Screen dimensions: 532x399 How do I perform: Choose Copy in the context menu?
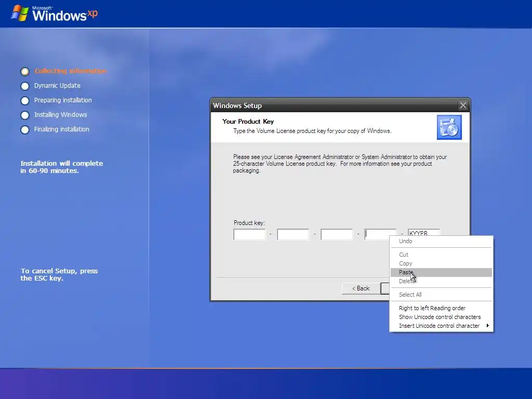441,263
